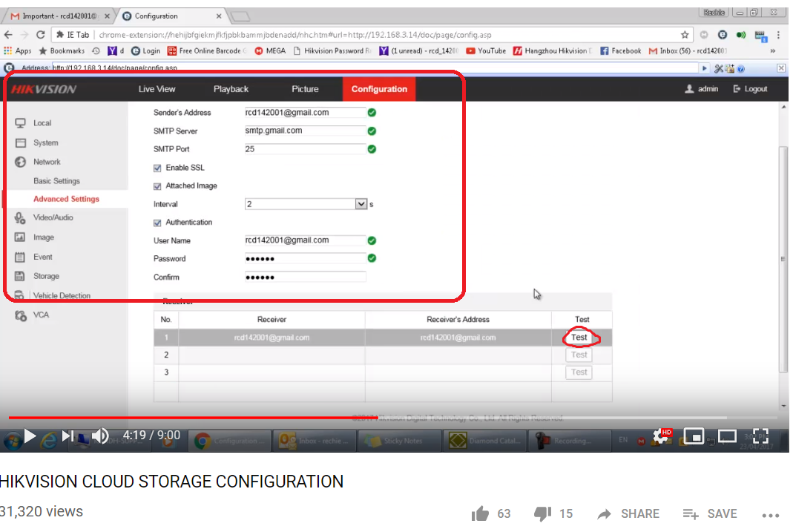Skip to next video
The image size is (793, 532).
point(68,436)
